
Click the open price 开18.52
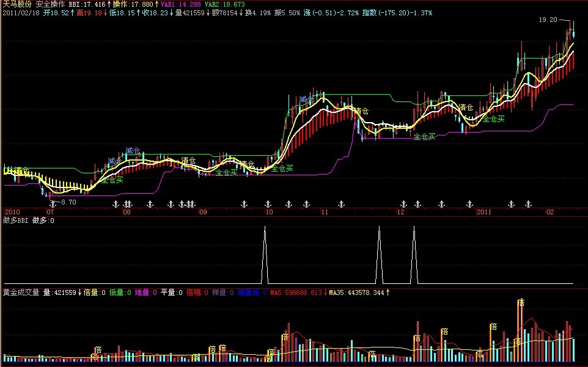coord(56,13)
